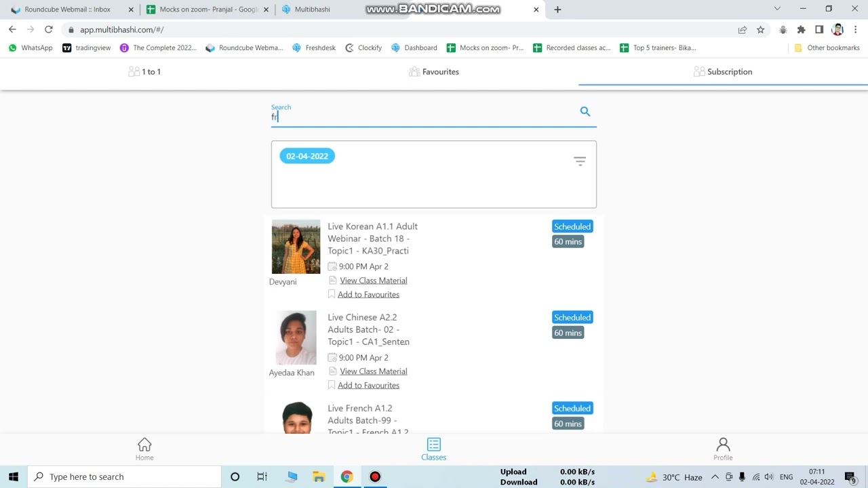Click Scheduled badge on French class
Screen dimensions: 868x488
(x=572, y=409)
